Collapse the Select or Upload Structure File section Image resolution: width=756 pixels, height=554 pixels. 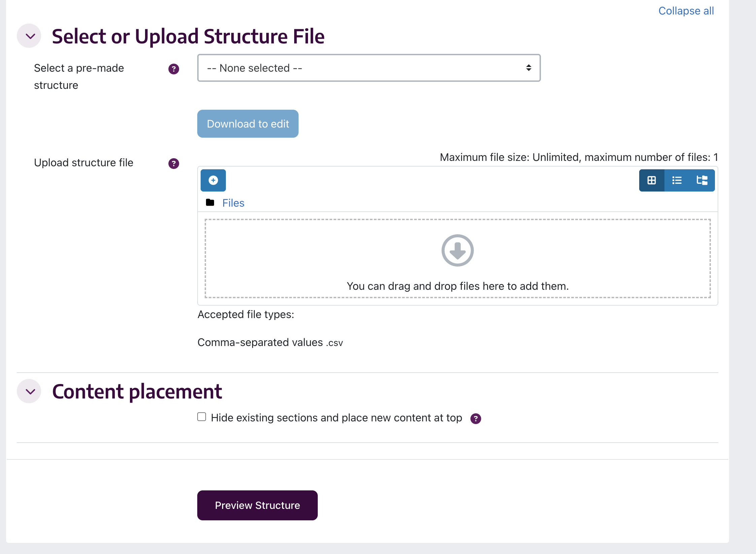pos(29,36)
